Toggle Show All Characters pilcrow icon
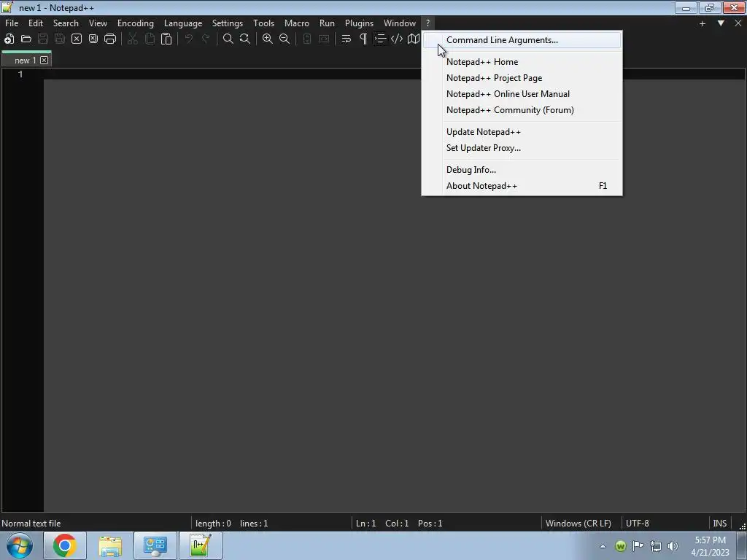 [x=363, y=39]
